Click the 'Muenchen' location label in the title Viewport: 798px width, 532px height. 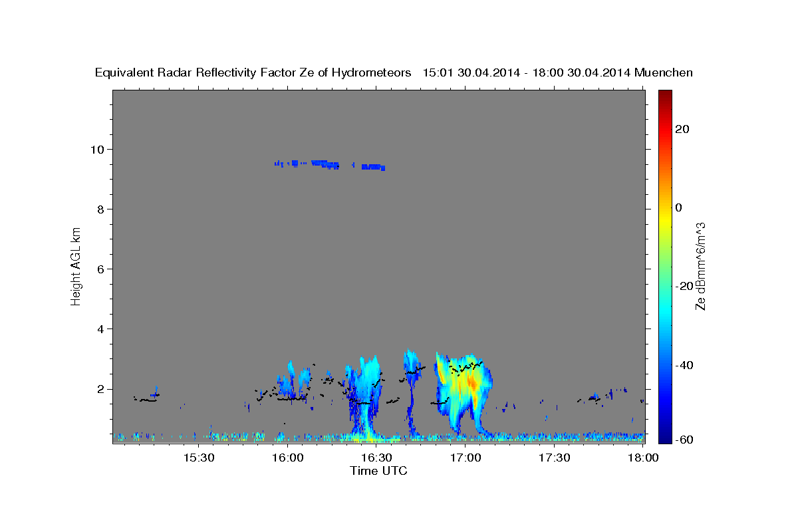[x=663, y=72]
